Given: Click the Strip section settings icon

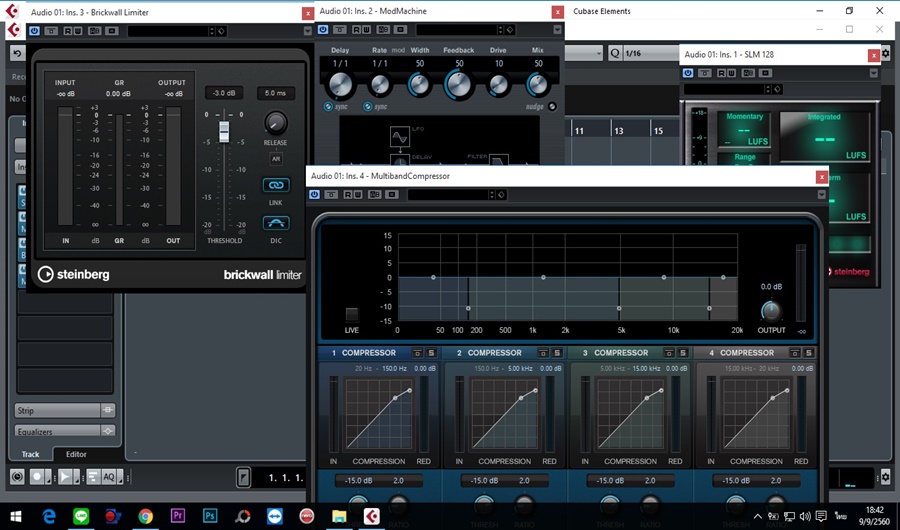Looking at the screenshot, I should point(107,410).
